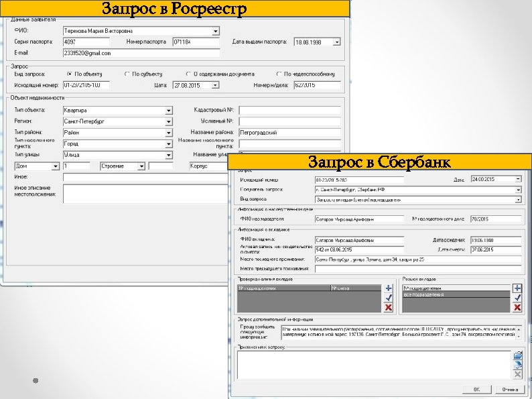Click scroll-up arrow of the additional info text area
The width and height of the screenshot is (532, 399).
519,329
